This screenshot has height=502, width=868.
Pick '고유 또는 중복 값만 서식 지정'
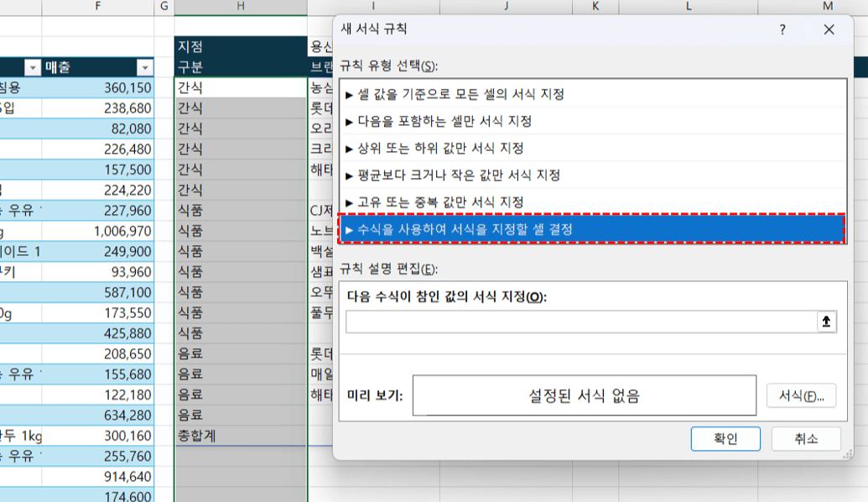[x=438, y=202]
